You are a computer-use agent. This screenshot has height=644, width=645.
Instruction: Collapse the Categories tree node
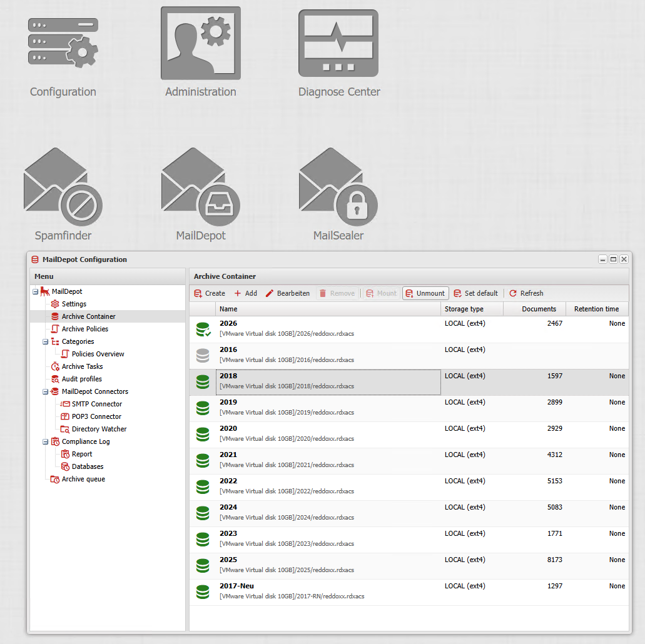[x=46, y=342]
